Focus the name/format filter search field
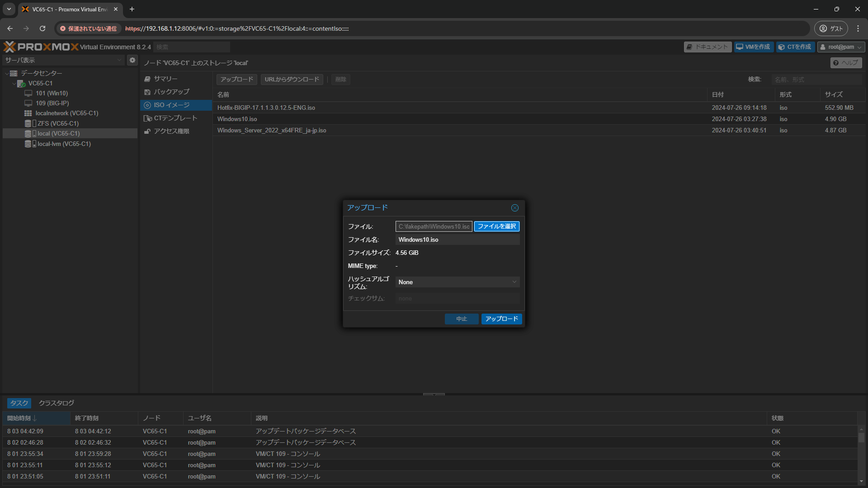Viewport: 868px width, 488px height. point(817,80)
